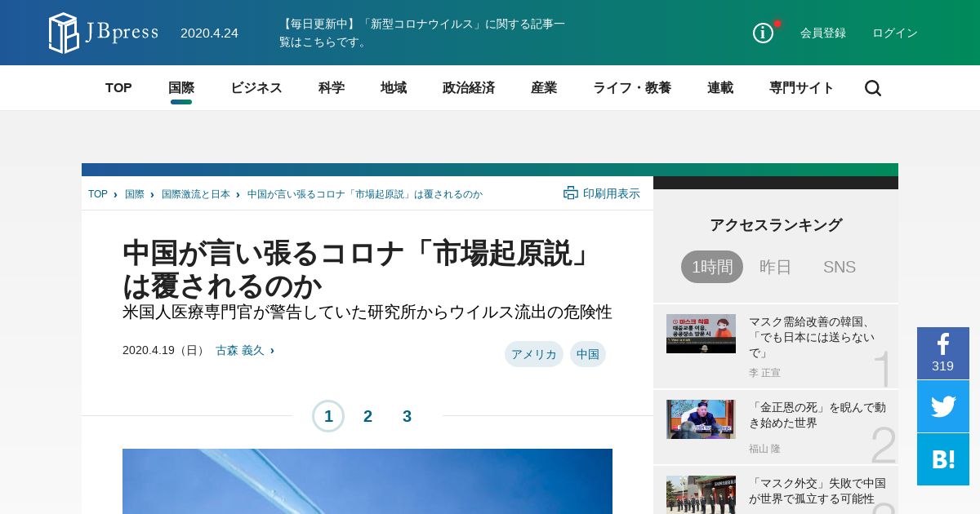The height and width of the screenshot is (514, 980).
Task: Open ranked article マスク需給改善の韓国
Action: click(x=811, y=337)
